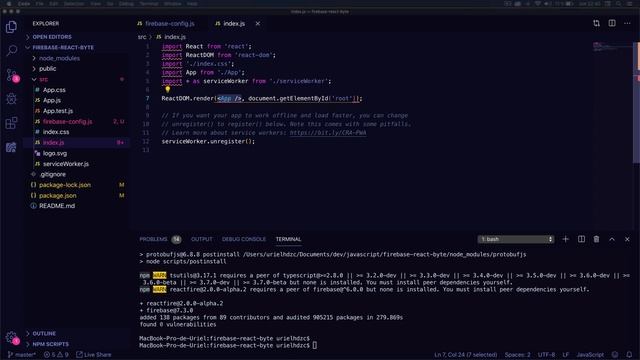Kill the terminal with the trash icon

click(596, 239)
